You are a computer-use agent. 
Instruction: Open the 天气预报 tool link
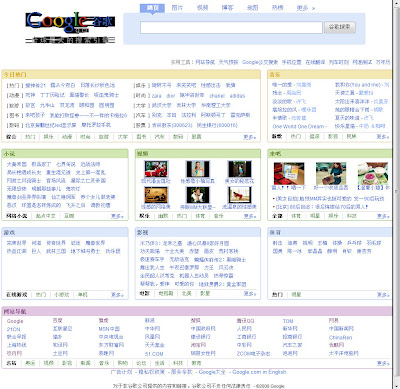tap(228, 62)
